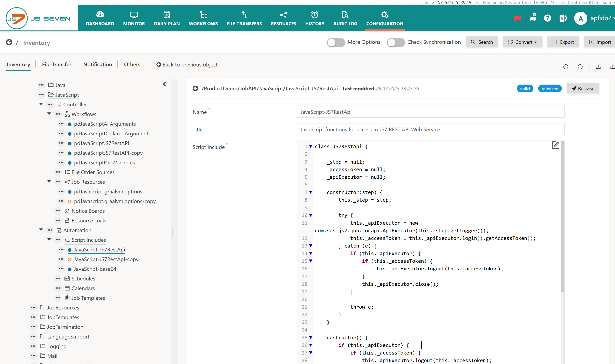Open the JobResources folder
615x364 pixels.
pos(63,308)
